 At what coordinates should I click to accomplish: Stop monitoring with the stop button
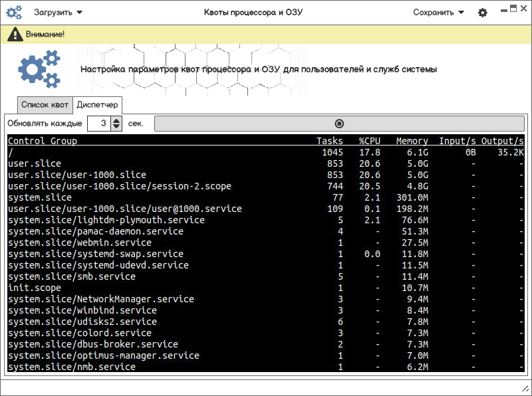339,124
